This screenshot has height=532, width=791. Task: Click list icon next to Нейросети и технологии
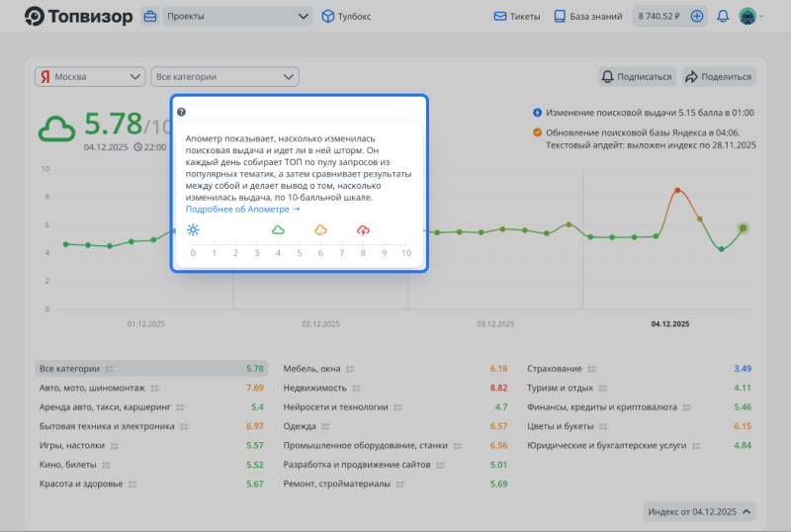coord(397,407)
